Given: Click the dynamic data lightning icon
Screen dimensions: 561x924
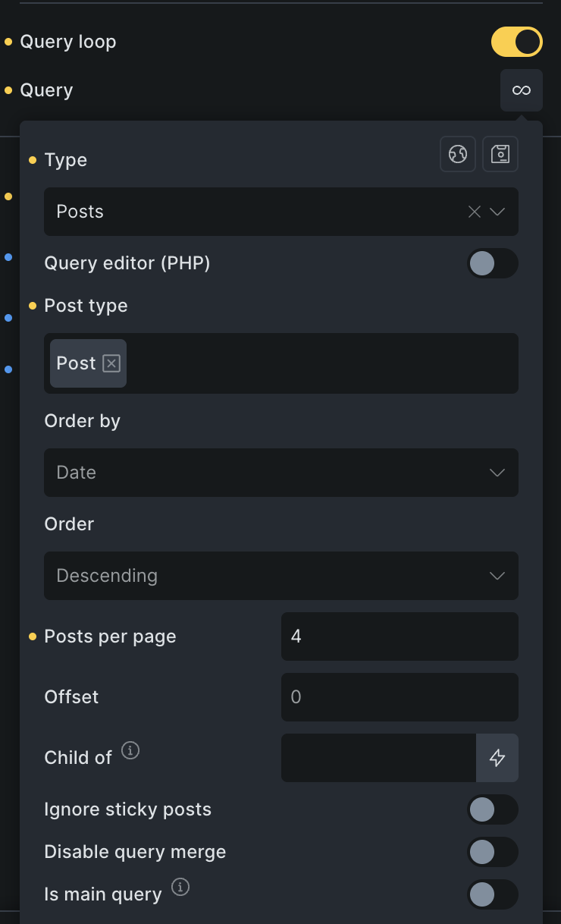Looking at the screenshot, I should tap(497, 757).
